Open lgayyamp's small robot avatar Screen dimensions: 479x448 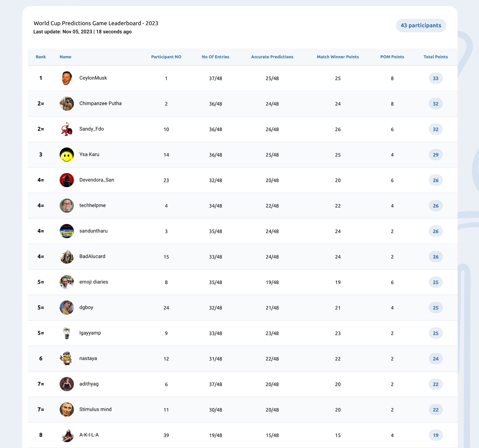[x=67, y=333]
